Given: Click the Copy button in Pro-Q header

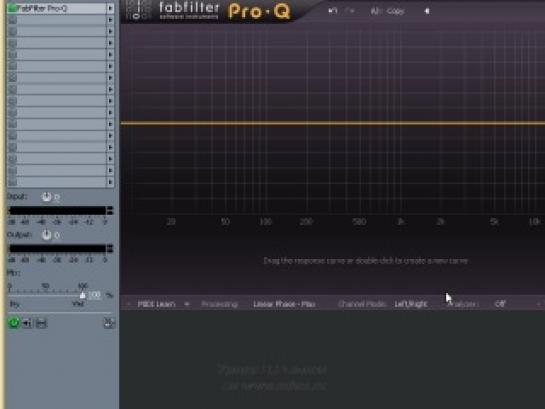Looking at the screenshot, I should [395, 11].
